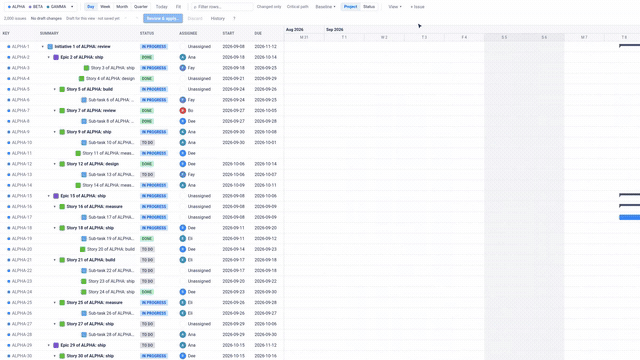Click the Story icon for Story 24 of ALPHA

[x=83, y=292]
